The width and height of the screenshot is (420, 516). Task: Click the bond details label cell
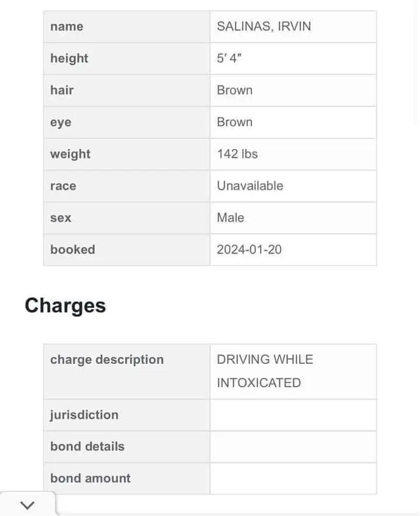(x=87, y=447)
